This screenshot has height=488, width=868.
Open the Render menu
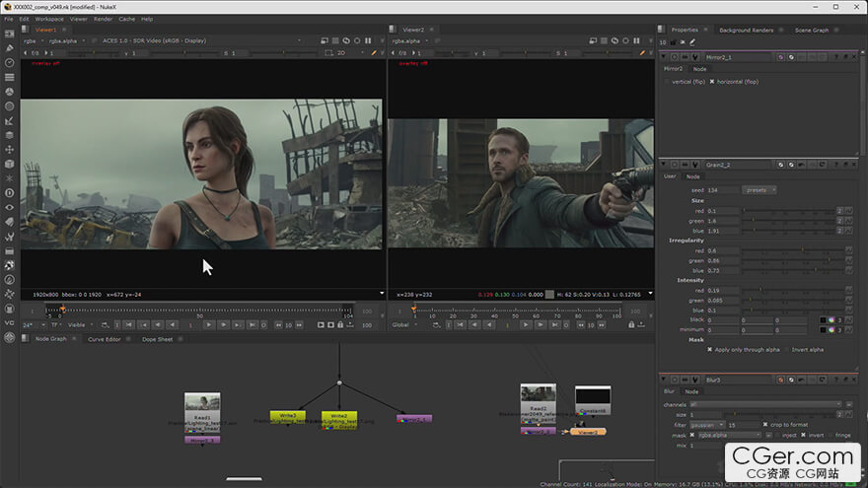[103, 19]
